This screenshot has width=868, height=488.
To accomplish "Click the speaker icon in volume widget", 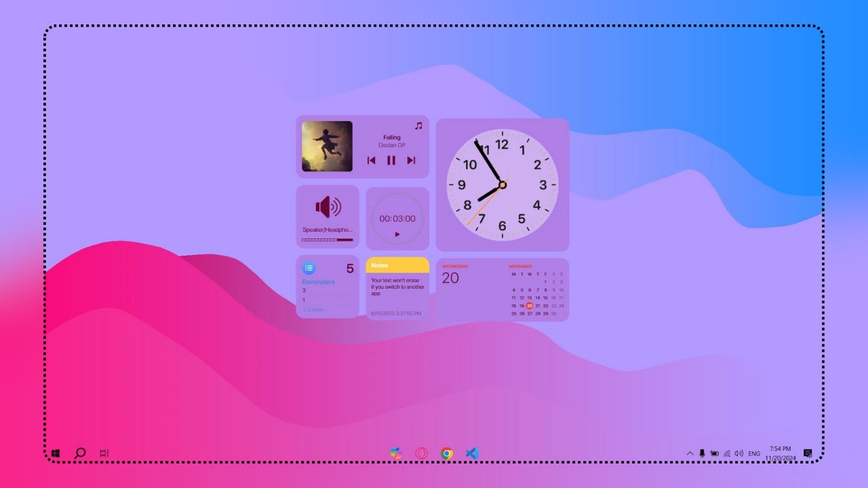I will click(x=328, y=207).
